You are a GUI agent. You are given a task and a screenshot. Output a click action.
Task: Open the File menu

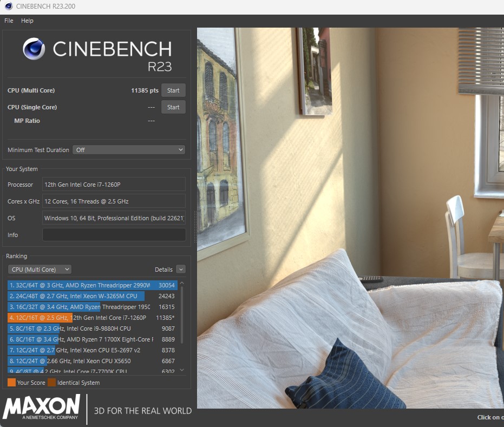[x=9, y=21]
